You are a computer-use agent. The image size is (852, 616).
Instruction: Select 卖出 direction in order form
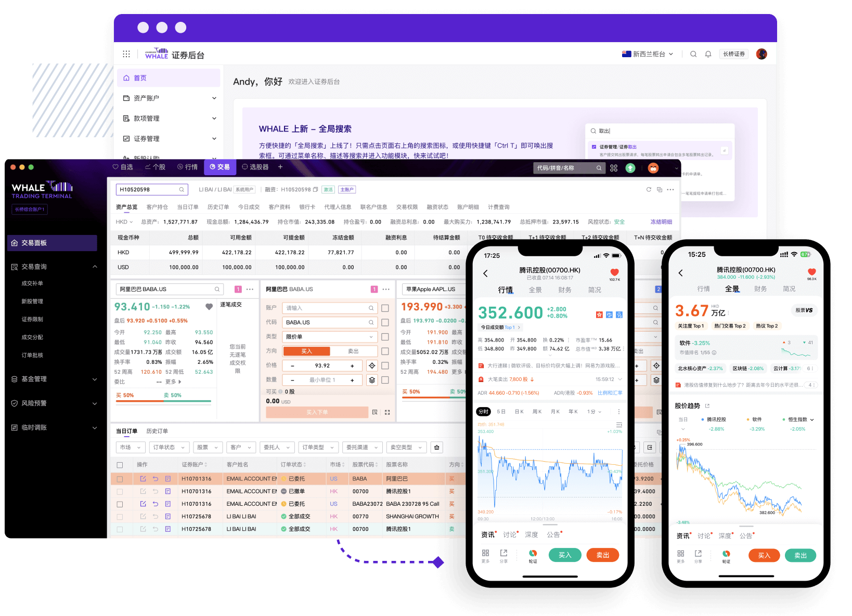[353, 351]
